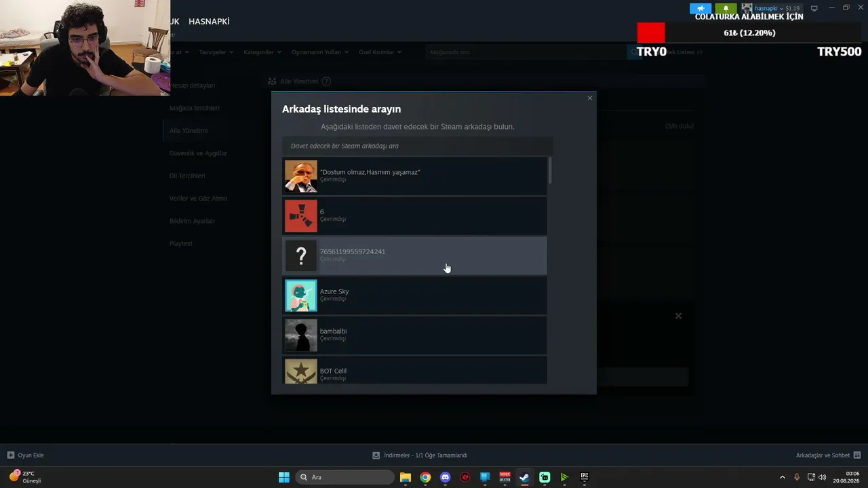Open Google Chrome from taskbar
Image resolution: width=868 pixels, height=488 pixels.
pyautogui.click(x=425, y=477)
